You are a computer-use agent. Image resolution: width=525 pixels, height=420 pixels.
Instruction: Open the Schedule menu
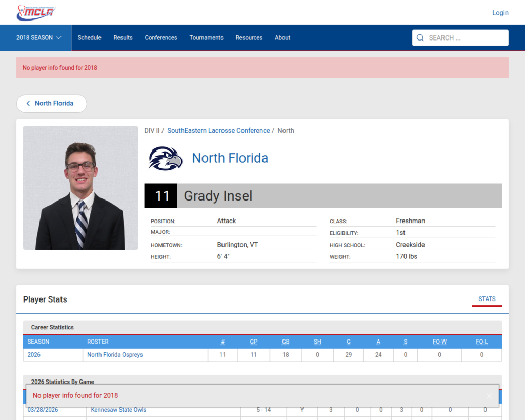point(89,38)
